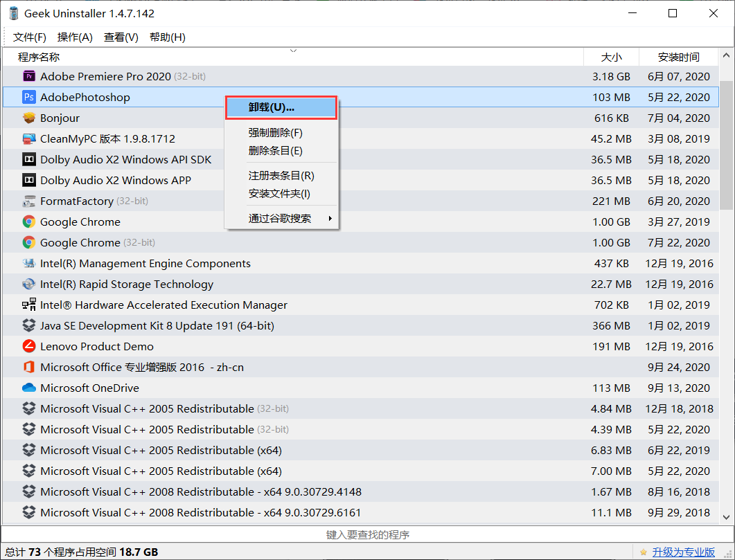Click icon of Visual C++ 2005 x64 row sized 7.00 MB

click(x=29, y=471)
